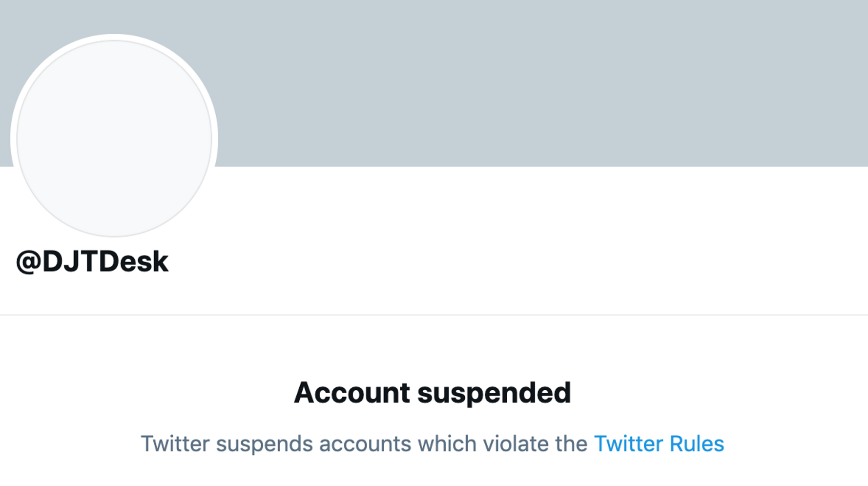
Task: Click the @DJTDesk username text
Action: click(x=93, y=261)
